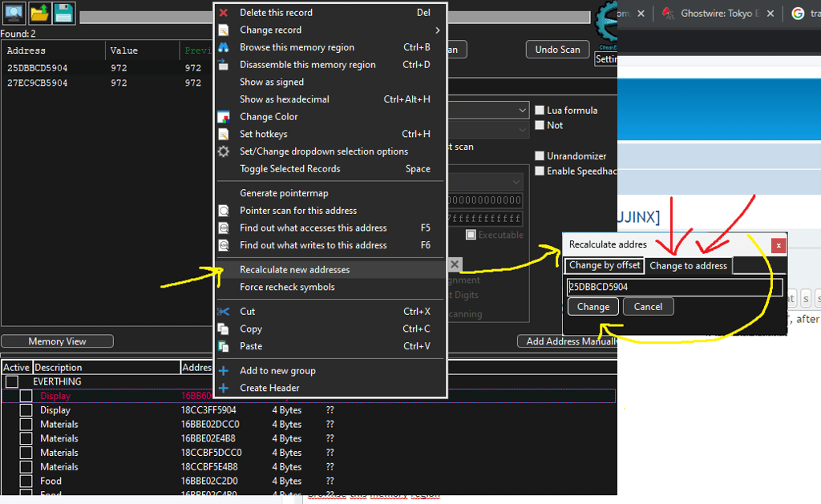821x504 pixels.
Task: Click the gray X button beside Recalculate menu
Action: (x=455, y=264)
